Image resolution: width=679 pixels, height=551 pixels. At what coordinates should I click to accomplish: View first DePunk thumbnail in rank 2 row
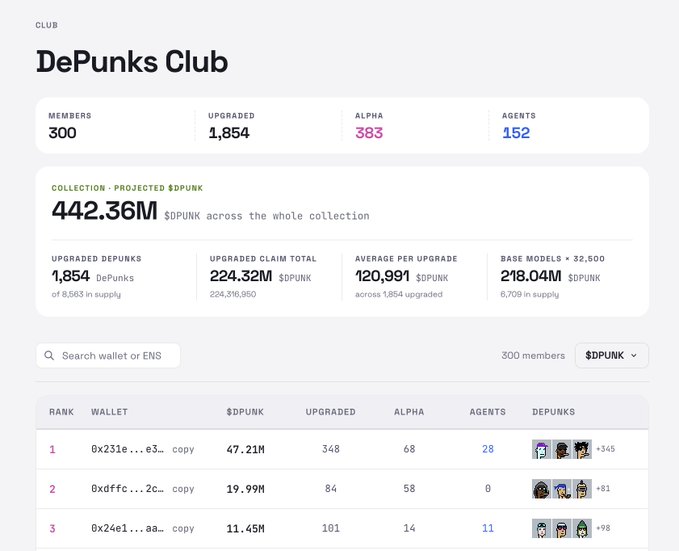pos(541,489)
